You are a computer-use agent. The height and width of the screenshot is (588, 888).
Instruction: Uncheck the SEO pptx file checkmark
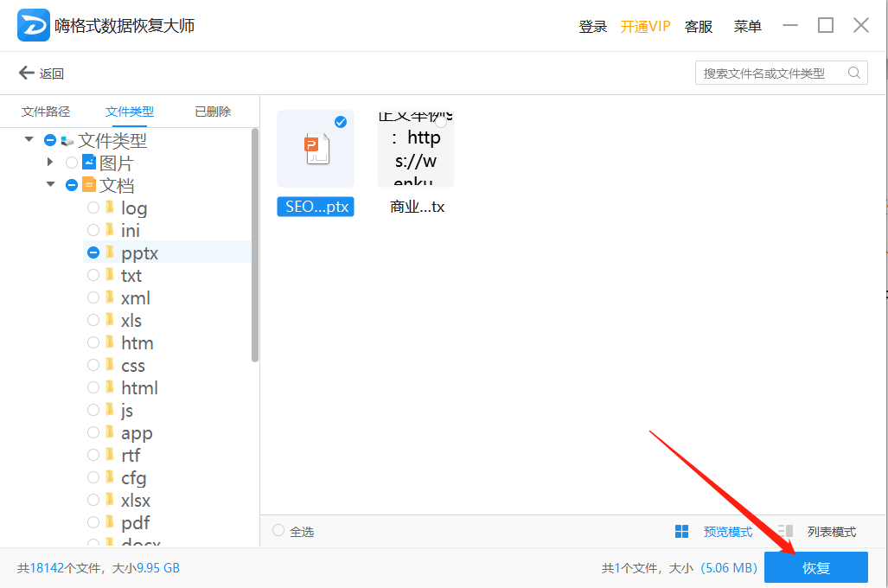point(341,122)
